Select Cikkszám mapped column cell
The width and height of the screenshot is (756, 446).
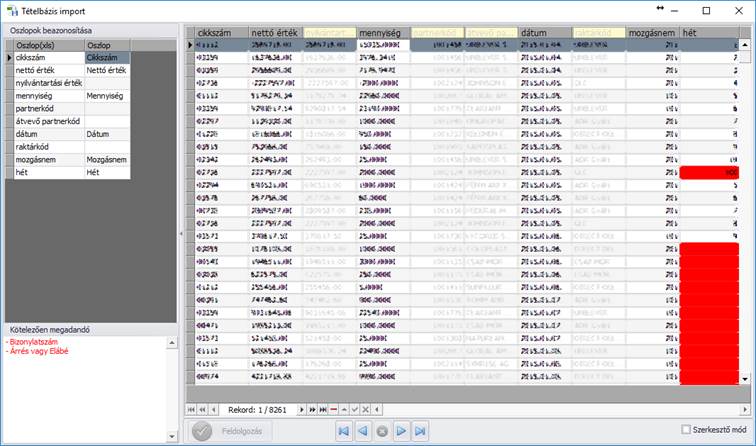click(106, 58)
